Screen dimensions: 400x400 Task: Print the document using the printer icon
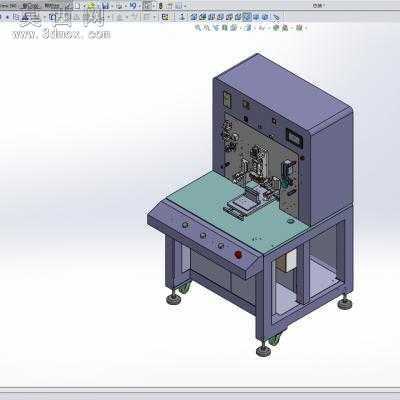pos(119,6)
